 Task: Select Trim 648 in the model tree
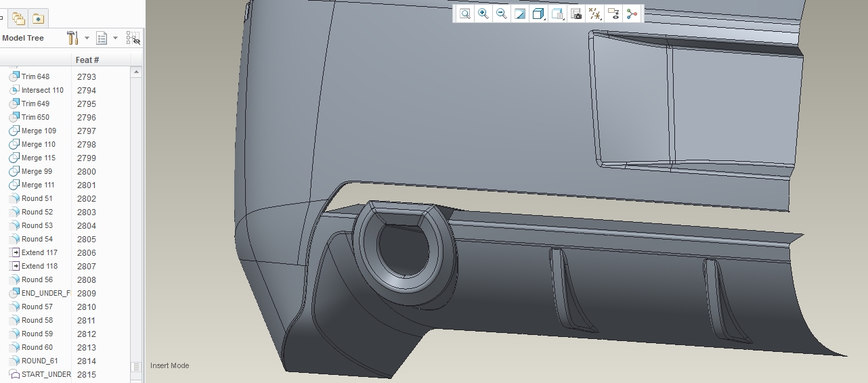coord(35,76)
